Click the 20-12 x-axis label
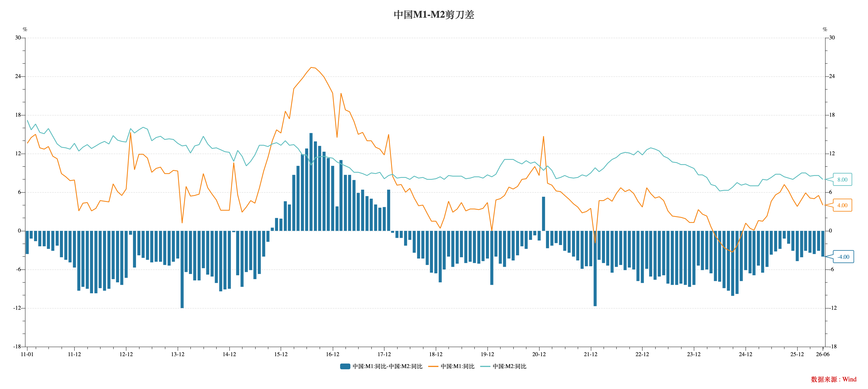 point(539,354)
